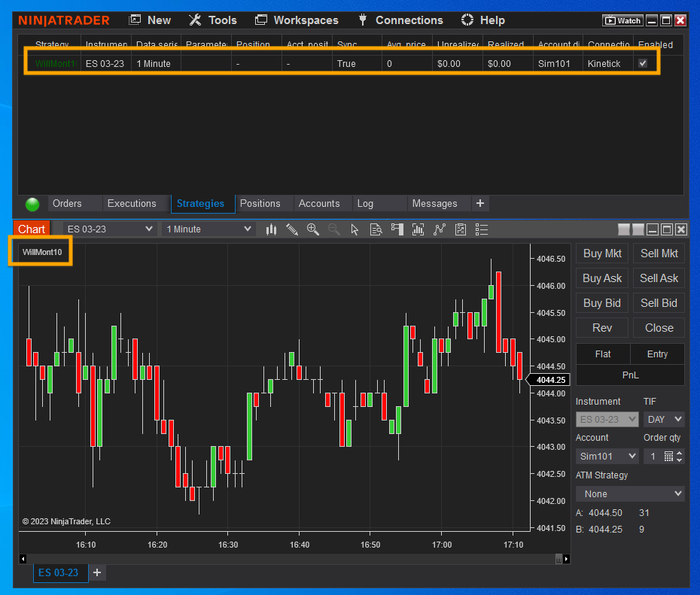Click the Kinetick connection cell
This screenshot has width=700, height=595.
tap(604, 64)
